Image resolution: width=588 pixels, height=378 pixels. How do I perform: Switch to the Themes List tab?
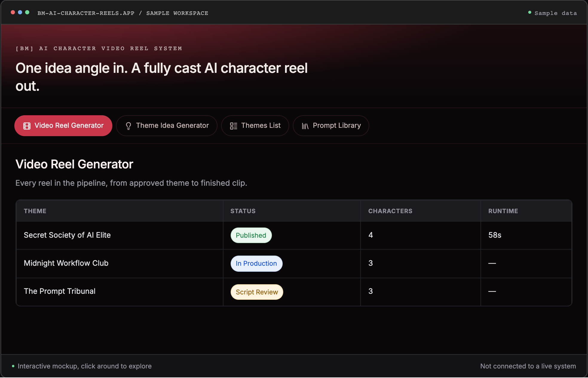255,126
